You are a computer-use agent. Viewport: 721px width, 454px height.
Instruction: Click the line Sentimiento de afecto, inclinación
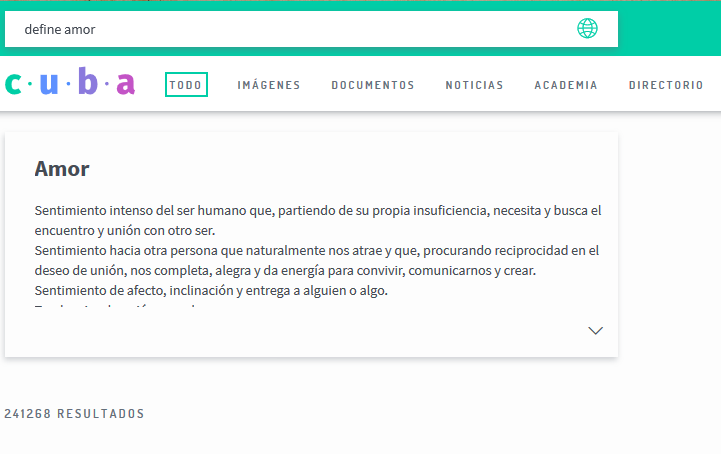(211, 290)
